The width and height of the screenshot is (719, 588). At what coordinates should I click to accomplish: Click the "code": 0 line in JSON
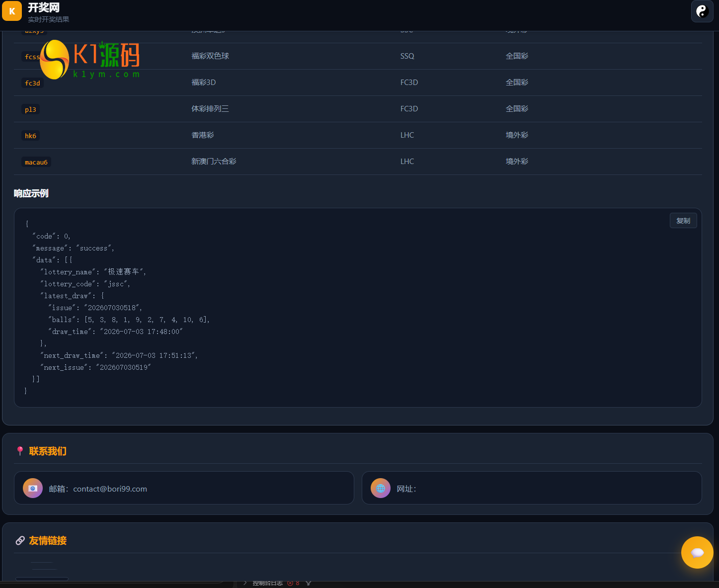[51, 236]
